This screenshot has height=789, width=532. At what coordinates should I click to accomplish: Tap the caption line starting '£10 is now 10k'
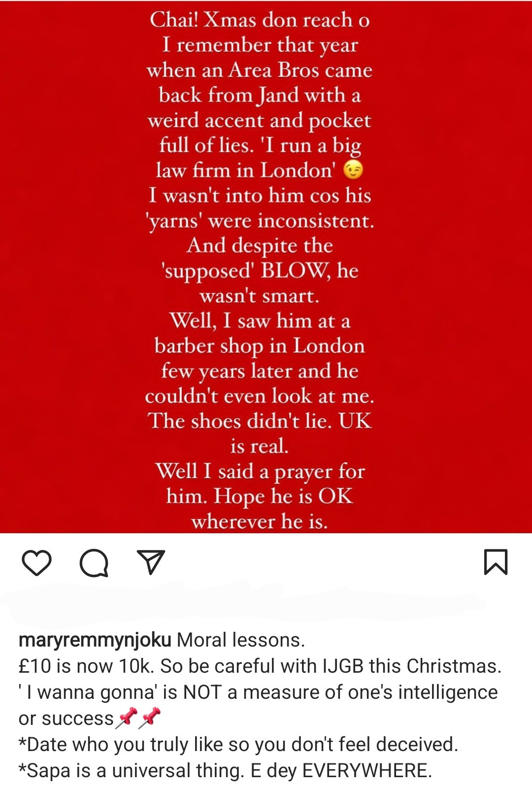pos(260,666)
